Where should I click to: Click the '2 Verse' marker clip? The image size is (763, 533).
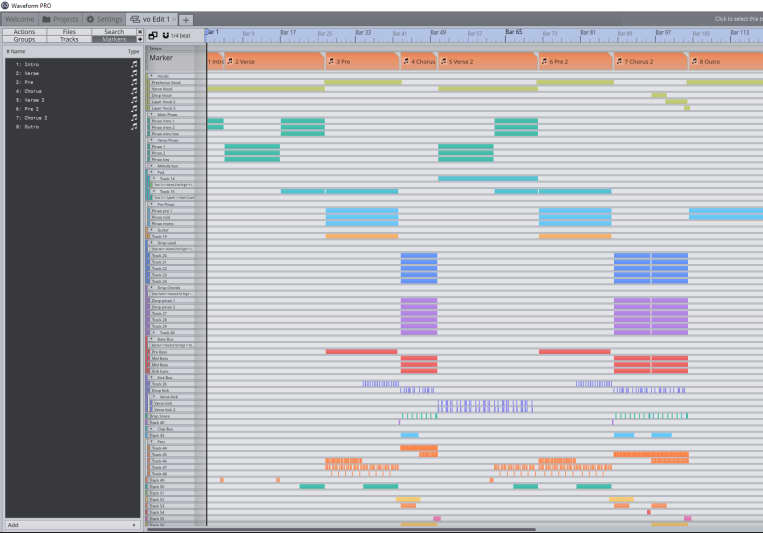pyautogui.click(x=274, y=61)
